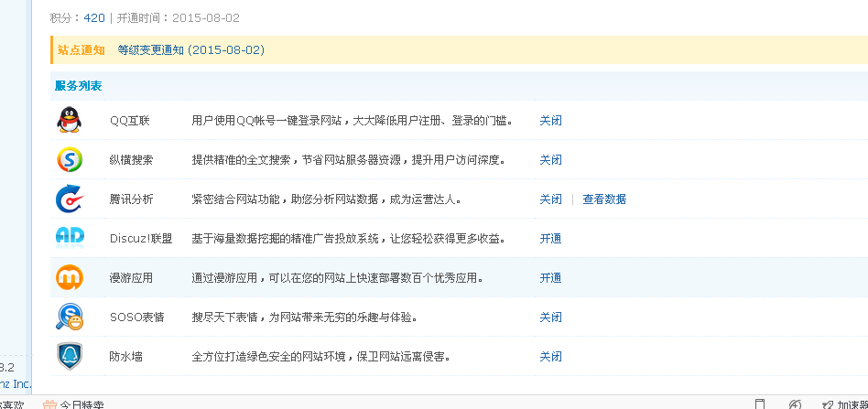This screenshot has height=409, width=868.
Task: Click 关闭 for 纵横搜索 service
Action: click(551, 160)
